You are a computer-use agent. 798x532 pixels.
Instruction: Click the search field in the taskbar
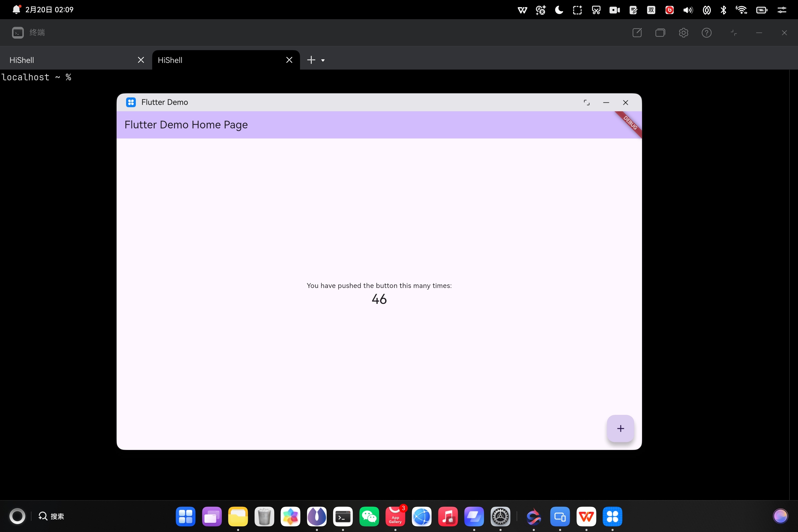[52, 516]
